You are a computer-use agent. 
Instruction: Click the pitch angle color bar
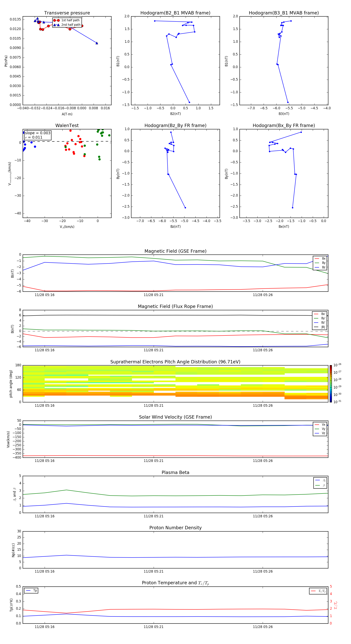point(331,384)
